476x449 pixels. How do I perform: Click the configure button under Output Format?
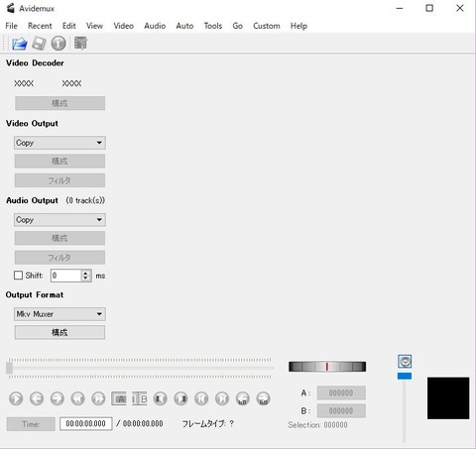(x=59, y=332)
